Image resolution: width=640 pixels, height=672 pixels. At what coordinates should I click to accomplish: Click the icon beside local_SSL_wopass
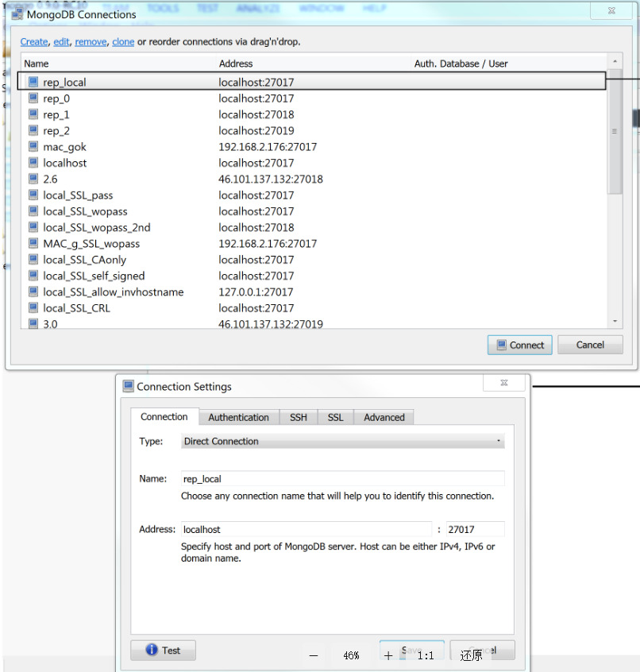click(x=33, y=210)
